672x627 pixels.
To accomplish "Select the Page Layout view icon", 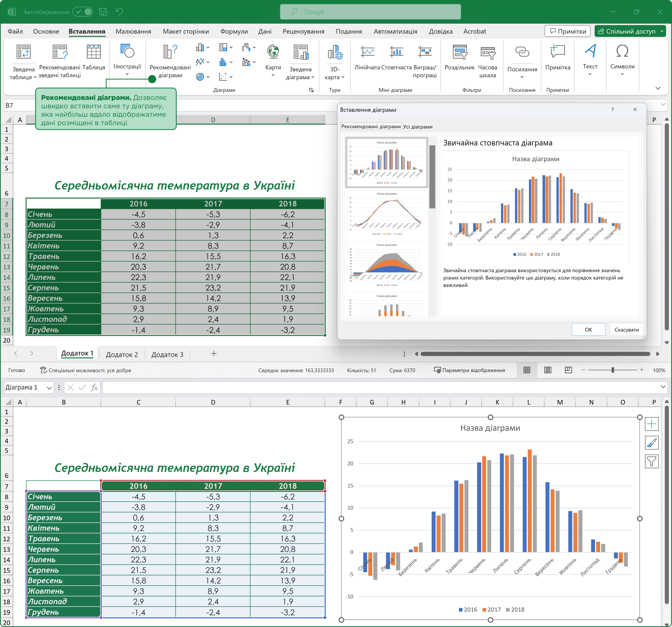I will tap(548, 370).
